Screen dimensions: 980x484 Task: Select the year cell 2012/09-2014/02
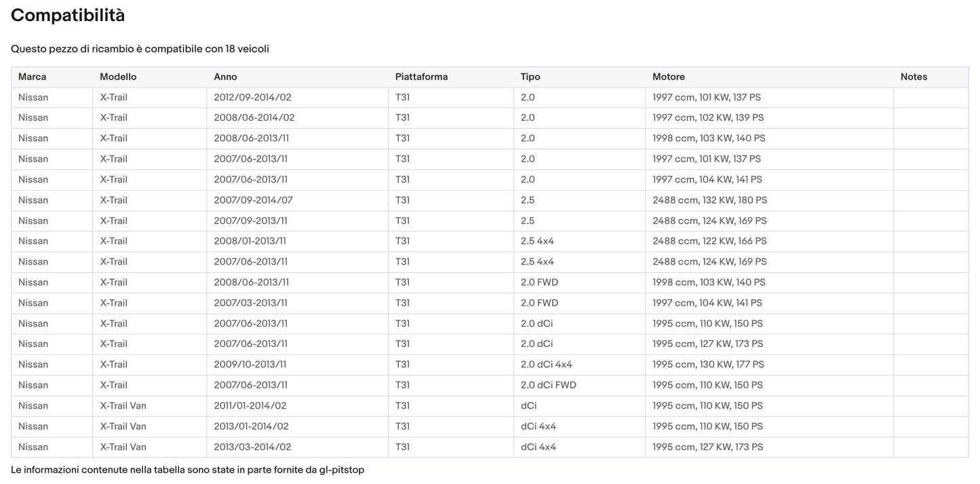(x=252, y=98)
